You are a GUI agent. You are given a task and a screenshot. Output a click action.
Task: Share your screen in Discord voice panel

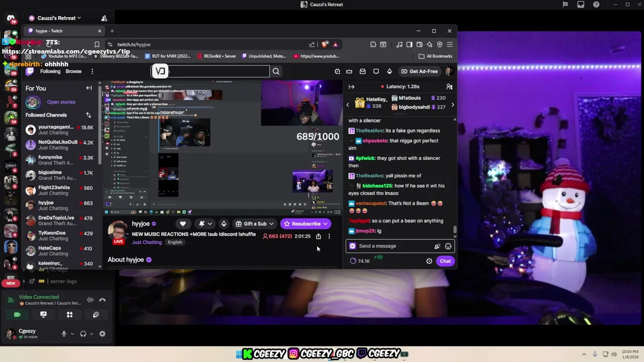(x=43, y=315)
